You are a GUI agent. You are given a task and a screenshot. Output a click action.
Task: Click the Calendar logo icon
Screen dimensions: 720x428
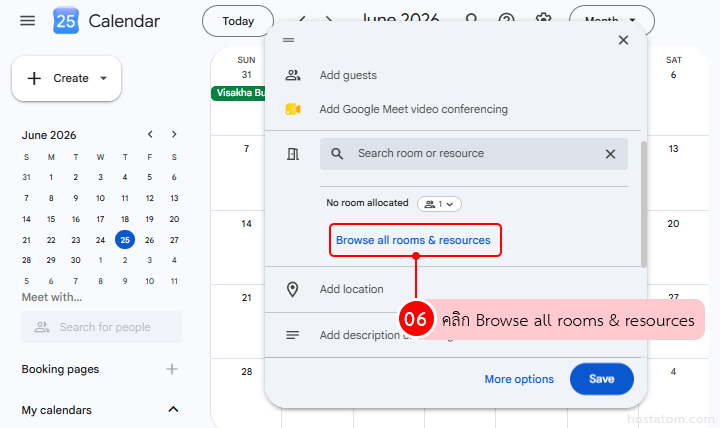(66, 21)
